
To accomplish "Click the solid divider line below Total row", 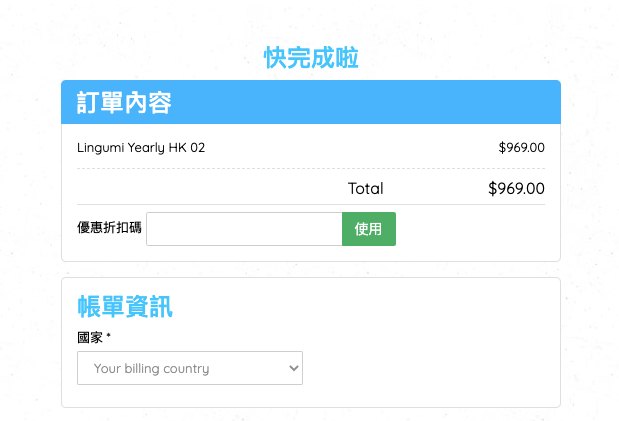I will pyautogui.click(x=311, y=205).
